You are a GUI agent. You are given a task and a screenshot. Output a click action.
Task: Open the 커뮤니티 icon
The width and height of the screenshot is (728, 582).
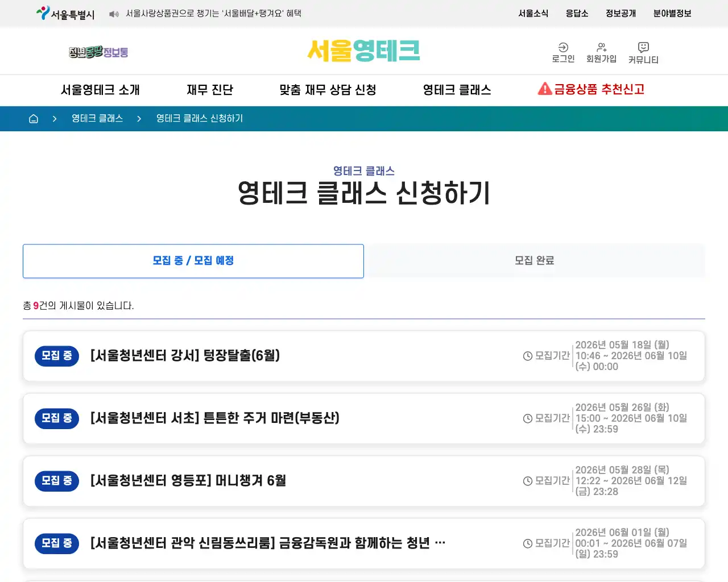click(x=643, y=53)
